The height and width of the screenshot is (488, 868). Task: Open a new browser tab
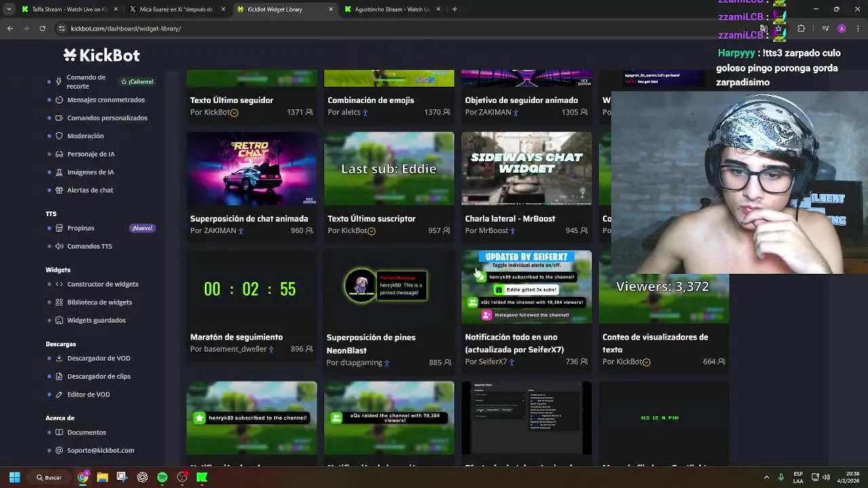[454, 9]
